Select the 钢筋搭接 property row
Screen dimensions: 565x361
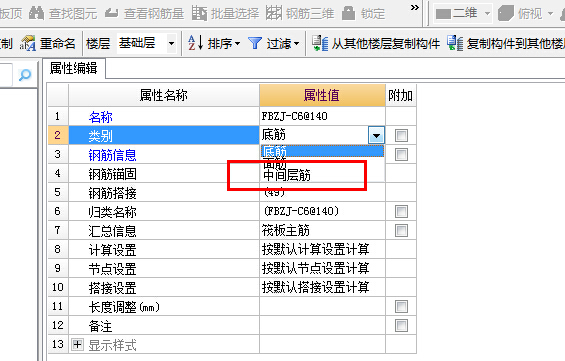pyautogui.click(x=164, y=193)
